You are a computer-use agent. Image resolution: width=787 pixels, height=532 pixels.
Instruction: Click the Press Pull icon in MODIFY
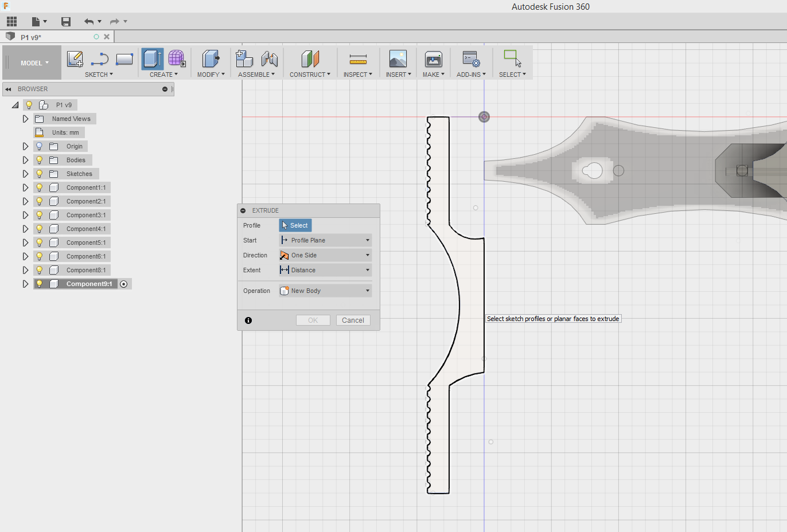point(211,58)
